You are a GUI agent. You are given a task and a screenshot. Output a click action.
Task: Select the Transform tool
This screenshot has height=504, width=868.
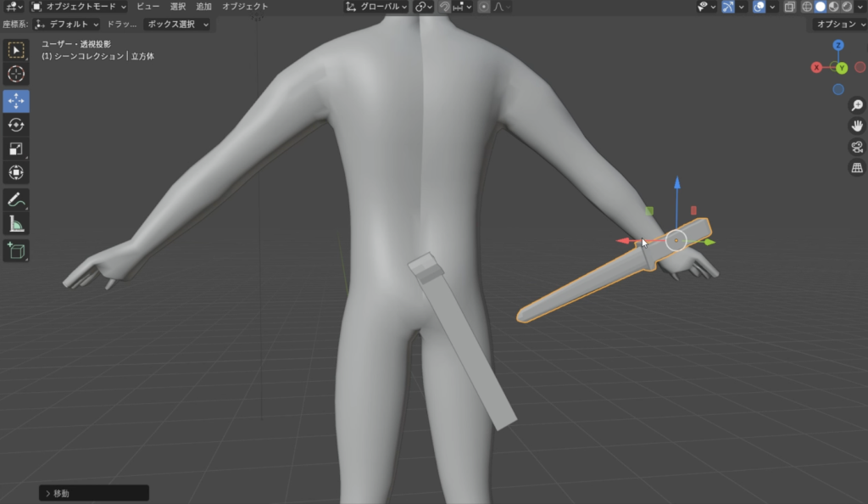[x=16, y=173]
